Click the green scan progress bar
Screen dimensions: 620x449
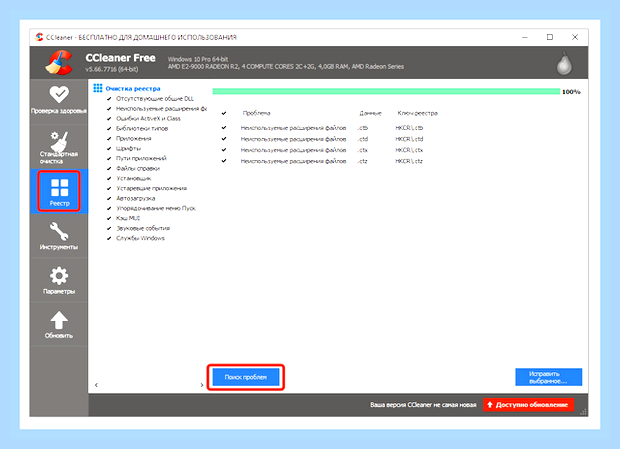point(386,91)
